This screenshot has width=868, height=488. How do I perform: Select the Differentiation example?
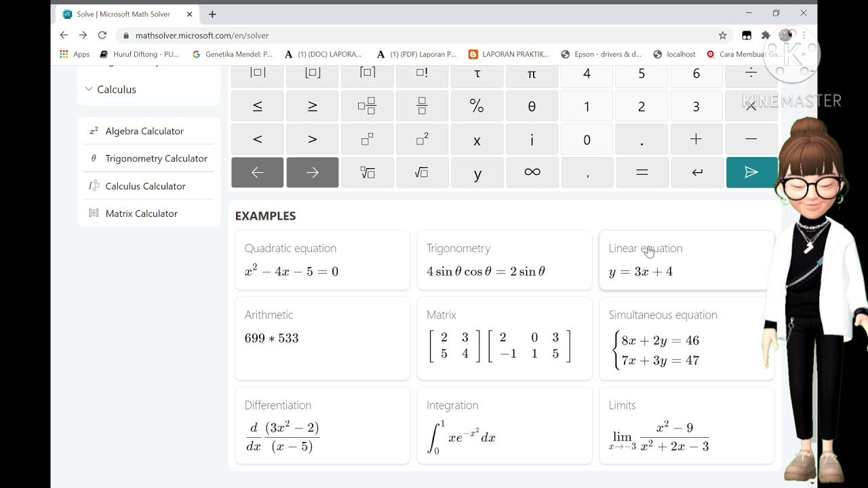(323, 426)
